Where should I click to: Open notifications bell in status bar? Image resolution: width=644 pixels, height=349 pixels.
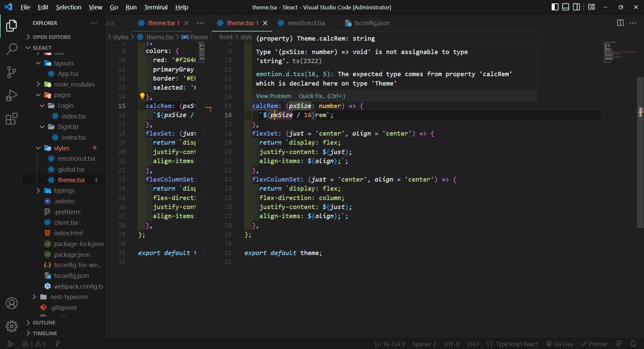[x=633, y=344]
